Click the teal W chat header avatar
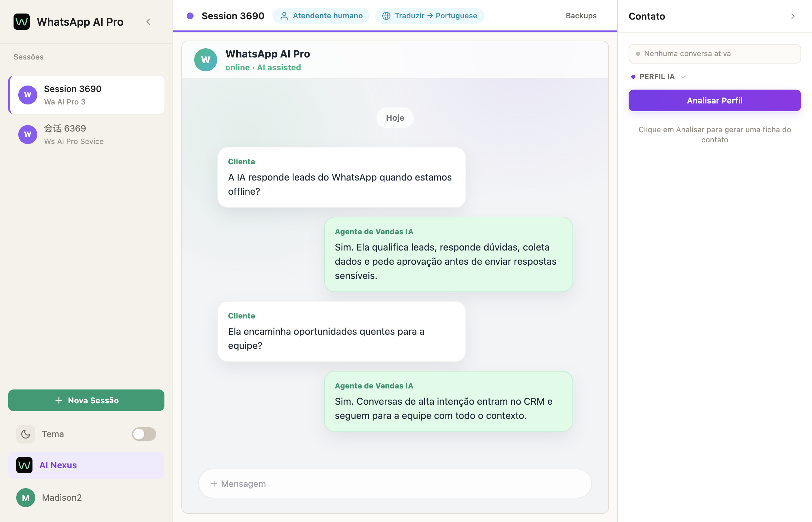Image resolution: width=812 pixels, height=522 pixels. pyautogui.click(x=206, y=60)
